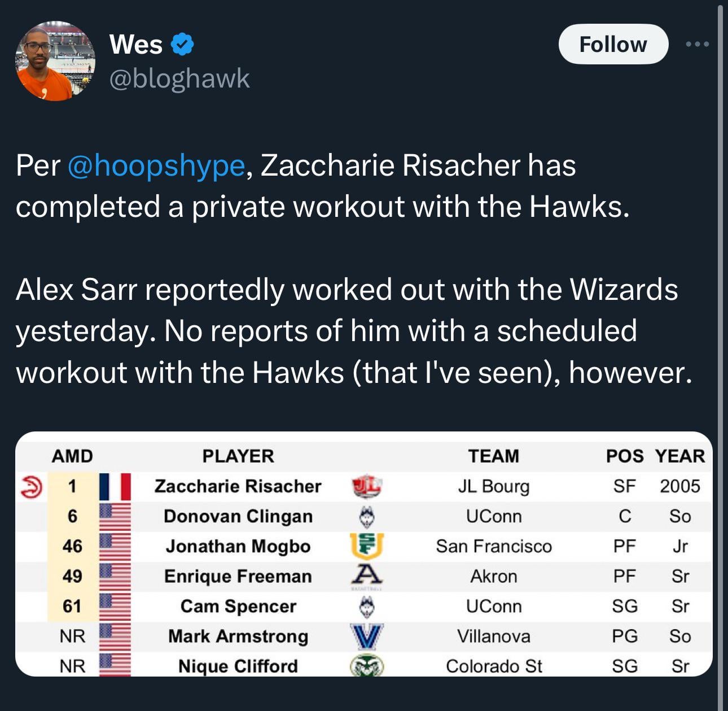Click the French flag icon
This screenshot has width=728, height=711.
[x=115, y=486]
